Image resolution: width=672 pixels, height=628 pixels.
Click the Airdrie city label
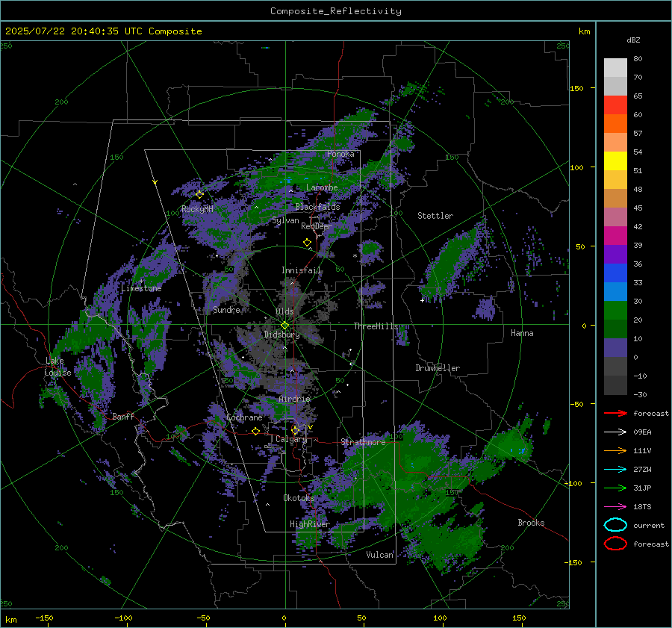click(294, 399)
